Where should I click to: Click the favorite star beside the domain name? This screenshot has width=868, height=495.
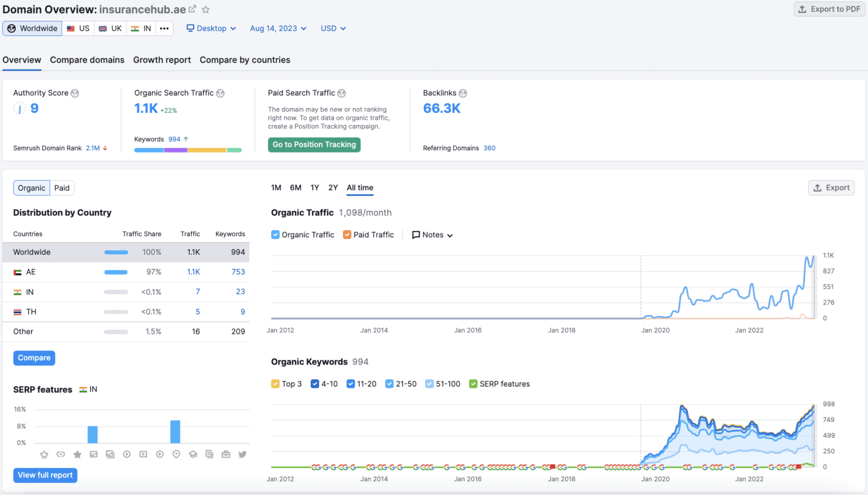(206, 10)
